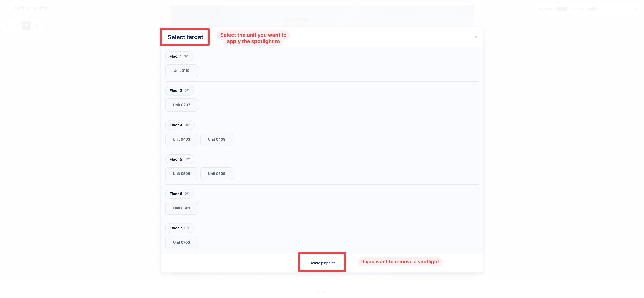
Task: Open the Pin color swatch
Action: tap(561, 9)
